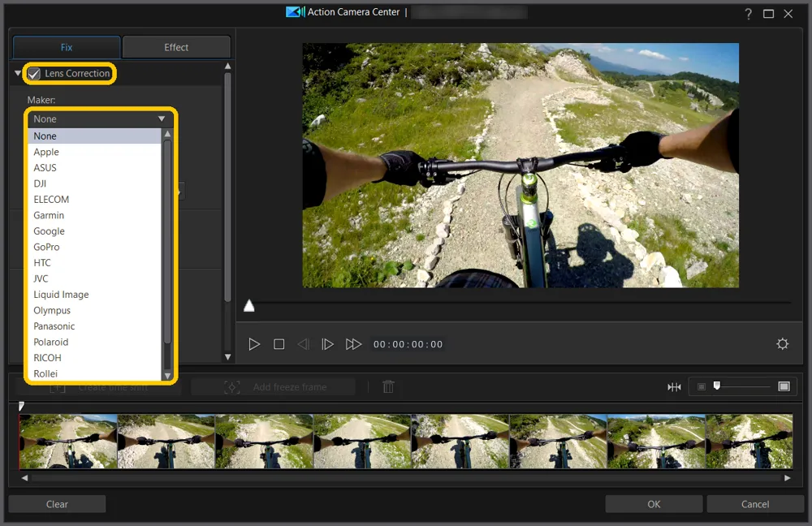Click the Cancel button
Image resolution: width=812 pixels, height=526 pixels.
(755, 504)
